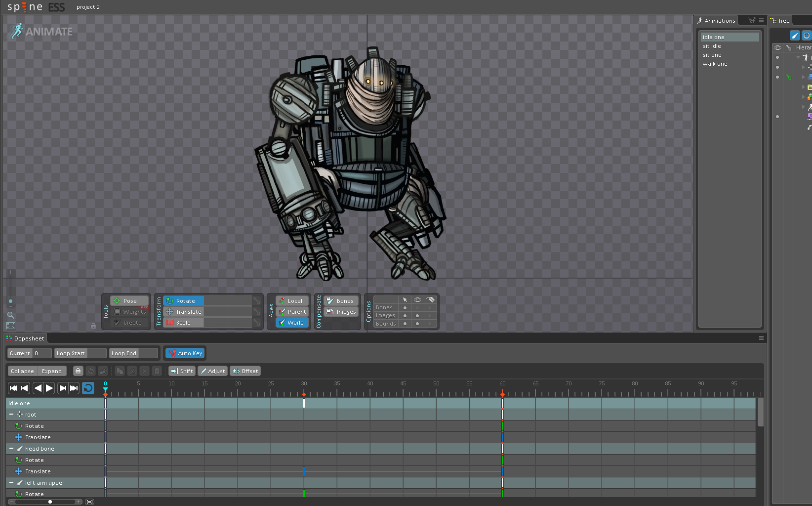Click the dopesheet zoom slider handle
812x506 pixels.
click(50, 502)
